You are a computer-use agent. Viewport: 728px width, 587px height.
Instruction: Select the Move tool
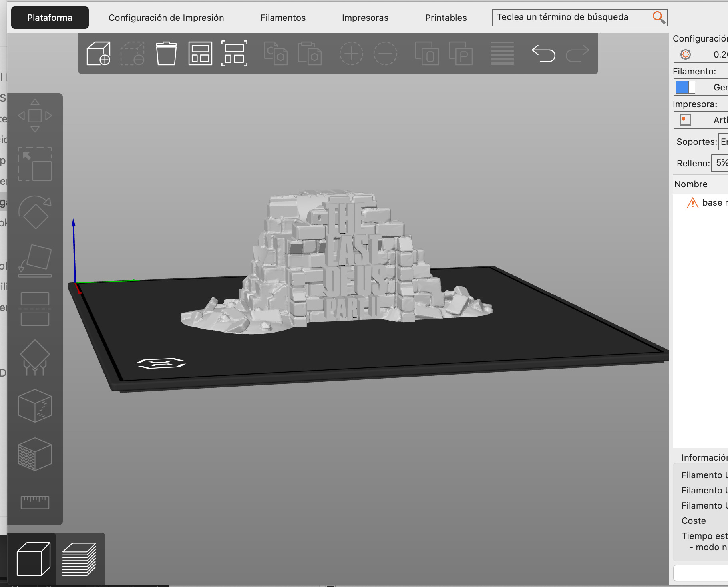click(x=35, y=116)
